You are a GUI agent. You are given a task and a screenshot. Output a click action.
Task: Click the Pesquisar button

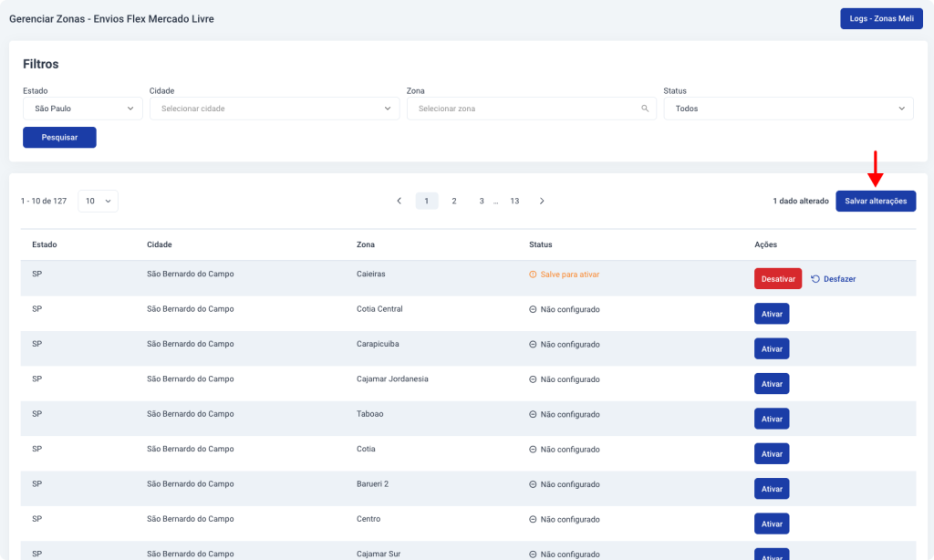tap(59, 137)
